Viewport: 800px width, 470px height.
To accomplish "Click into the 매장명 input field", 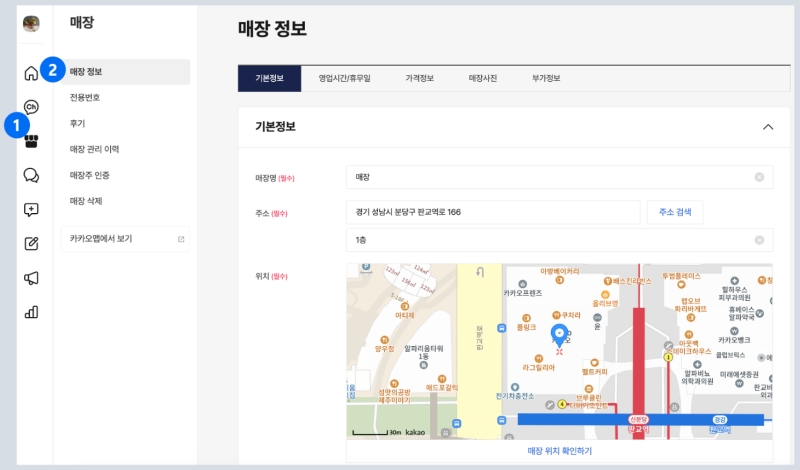I will click(x=559, y=177).
